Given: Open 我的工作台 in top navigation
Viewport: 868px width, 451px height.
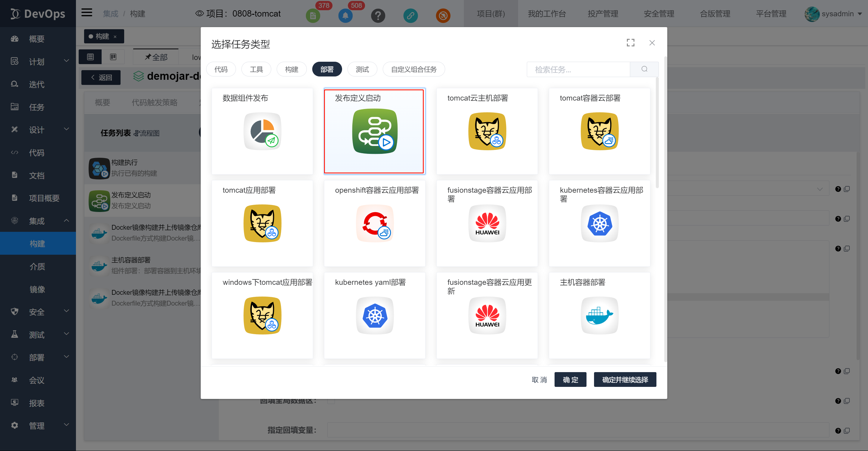Looking at the screenshot, I should [x=546, y=14].
